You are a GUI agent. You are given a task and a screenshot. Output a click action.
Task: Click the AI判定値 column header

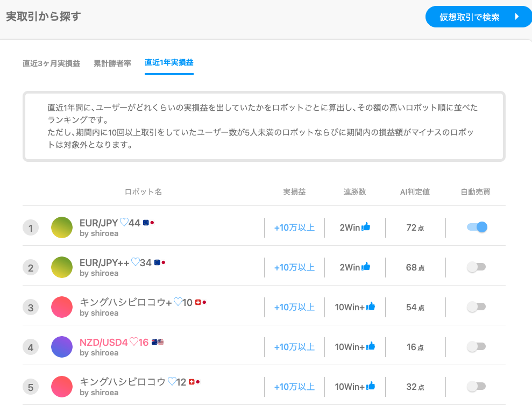[415, 192]
